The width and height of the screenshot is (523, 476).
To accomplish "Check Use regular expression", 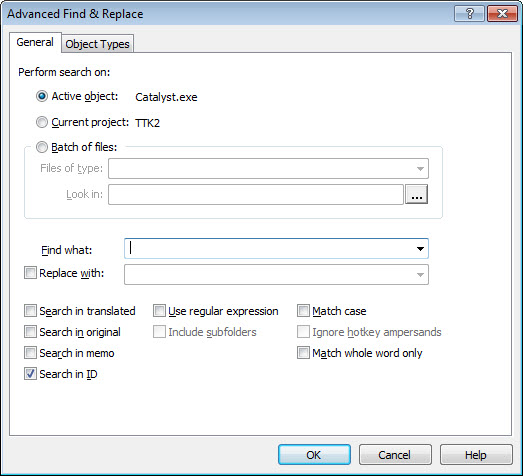I will (159, 311).
